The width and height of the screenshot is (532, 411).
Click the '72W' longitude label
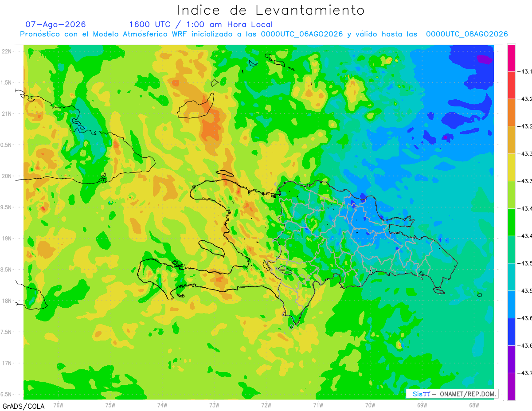point(266,405)
